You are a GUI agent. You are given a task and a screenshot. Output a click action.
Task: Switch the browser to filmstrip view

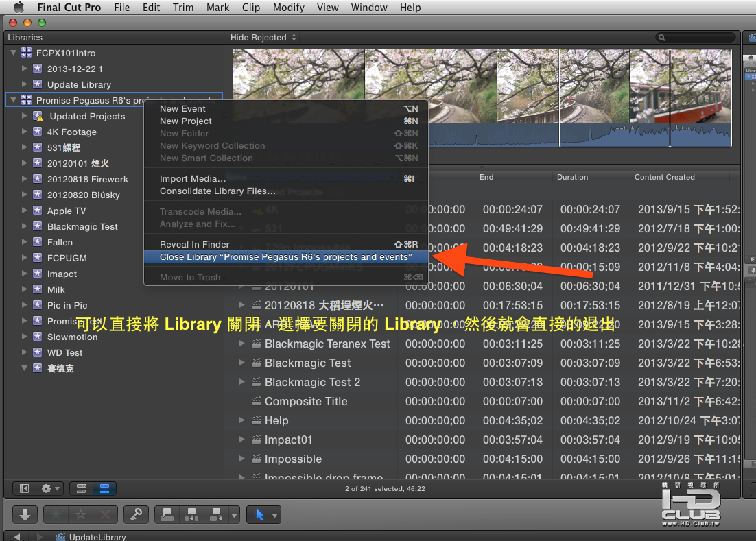(82, 488)
